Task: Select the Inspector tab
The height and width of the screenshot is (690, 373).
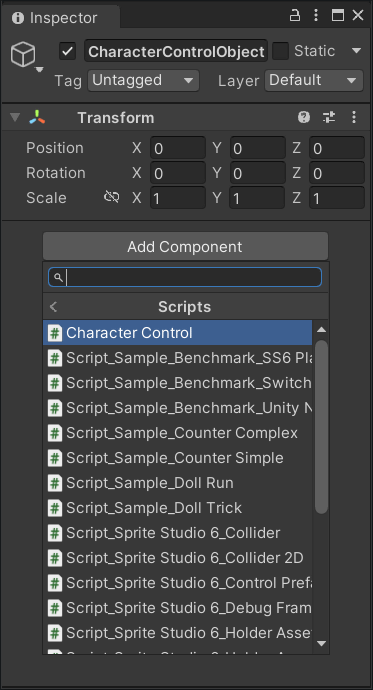Action: [61, 18]
